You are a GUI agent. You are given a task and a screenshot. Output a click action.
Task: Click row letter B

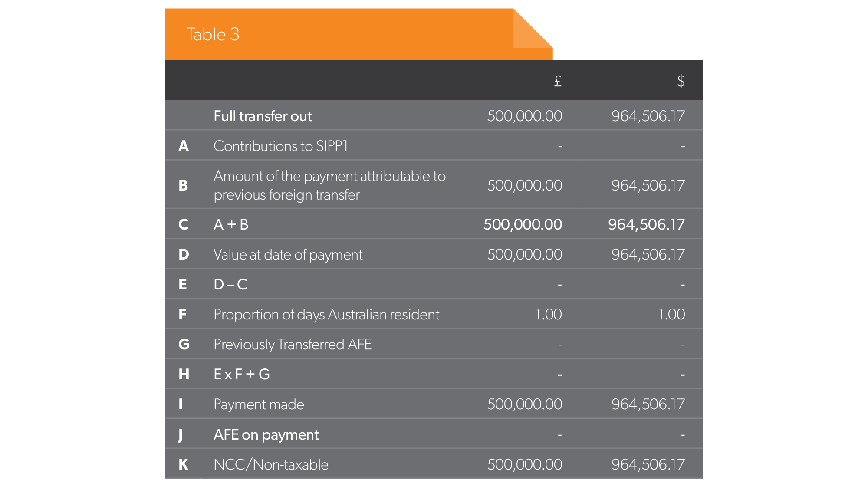(183, 185)
